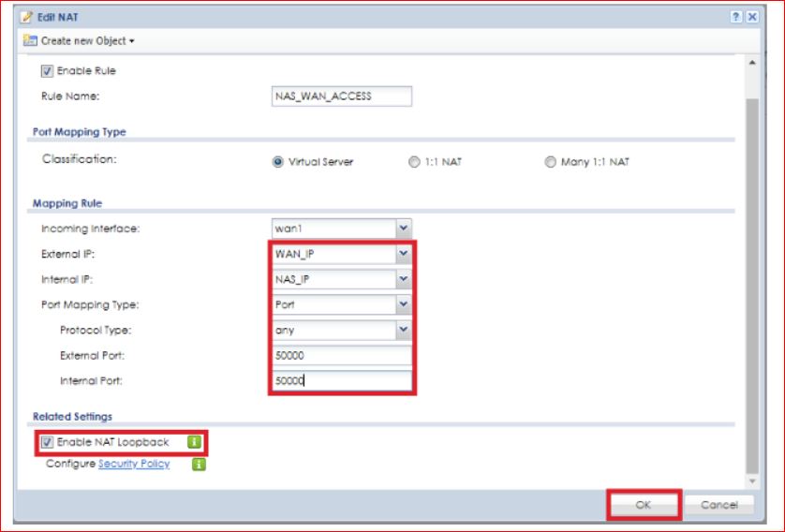Click the Edit NAT pencil icon

[x=26, y=17]
